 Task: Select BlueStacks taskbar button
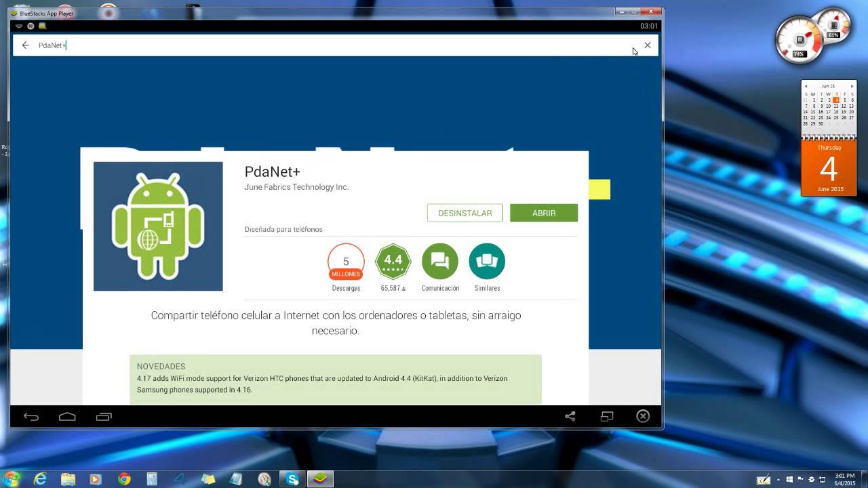coord(320,479)
